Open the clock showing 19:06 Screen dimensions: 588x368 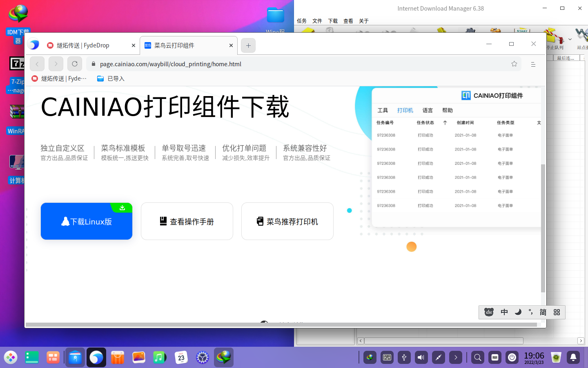534,357
